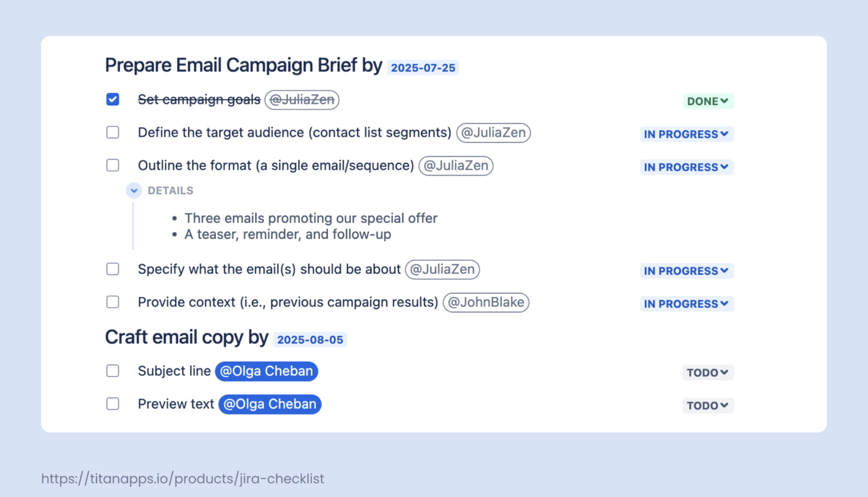Click @Olga Cheban mention on Subject line
This screenshot has width=868, height=497.
pos(266,371)
